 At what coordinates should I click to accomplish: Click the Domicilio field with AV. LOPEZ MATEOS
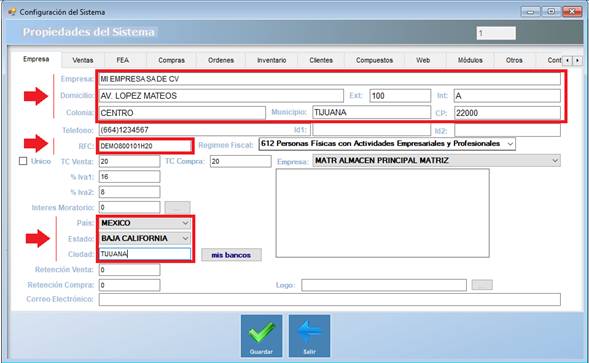pos(221,96)
